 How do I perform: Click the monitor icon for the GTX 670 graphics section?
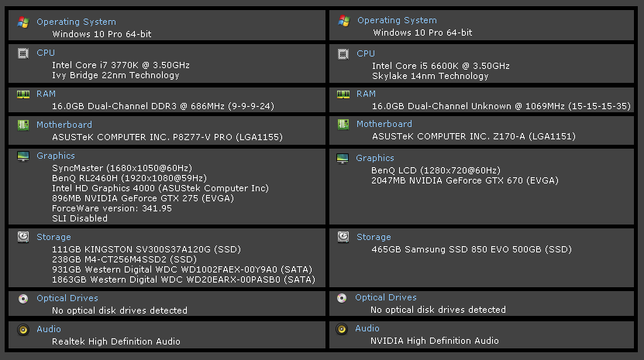(343, 158)
